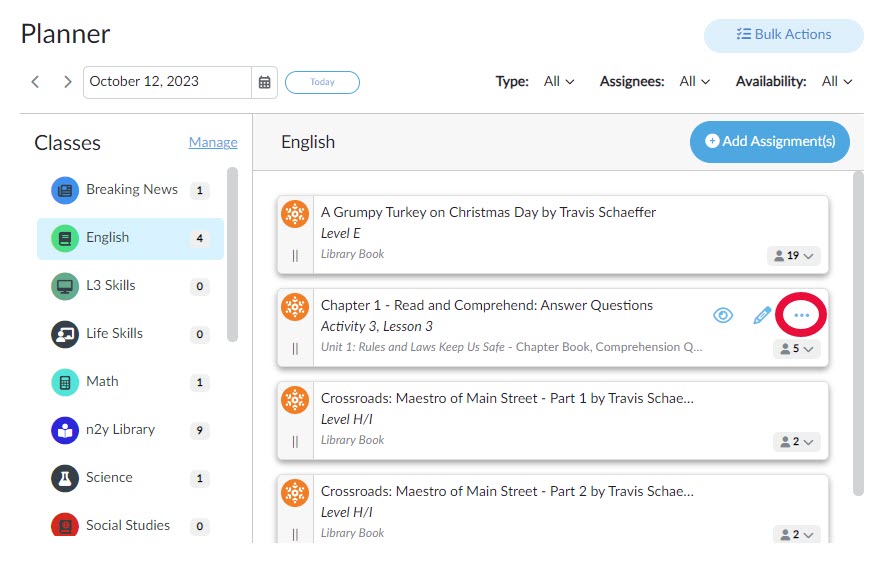The height and width of the screenshot is (563, 879).
Task: Click the Social Studies class icon
Action: [65, 525]
